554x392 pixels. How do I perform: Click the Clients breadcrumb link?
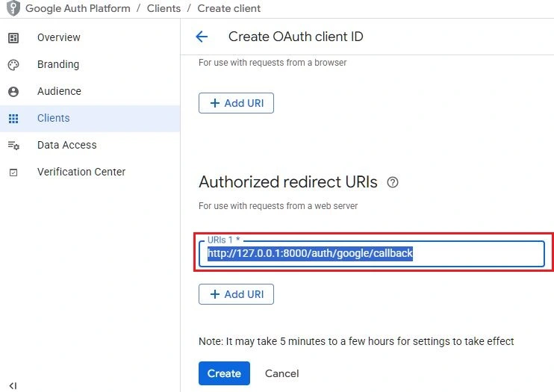click(164, 8)
